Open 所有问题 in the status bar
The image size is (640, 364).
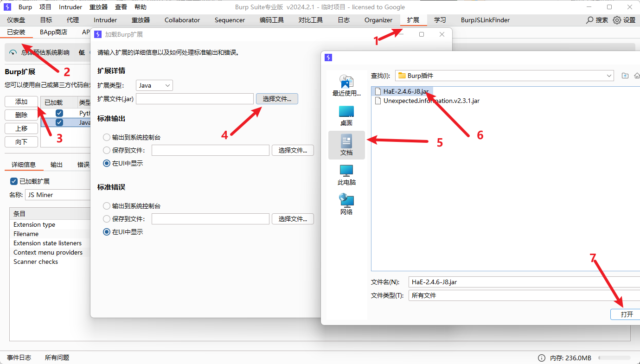57,358
